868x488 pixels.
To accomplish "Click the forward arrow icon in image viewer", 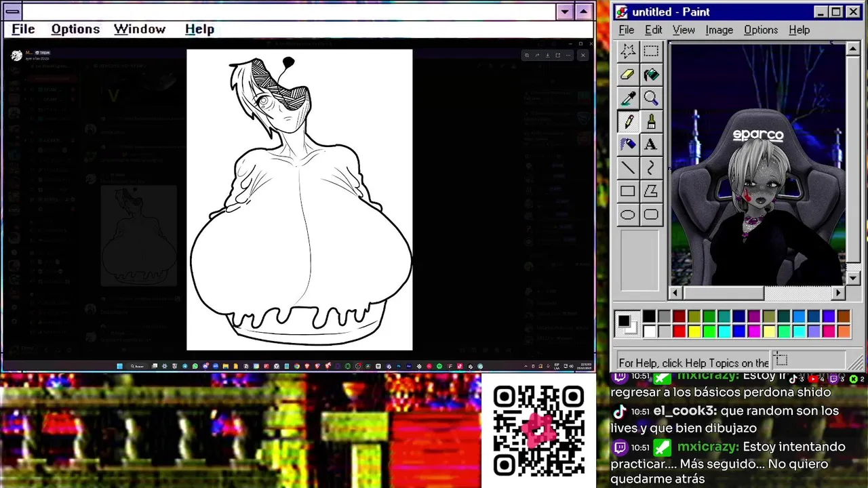I will coord(537,56).
